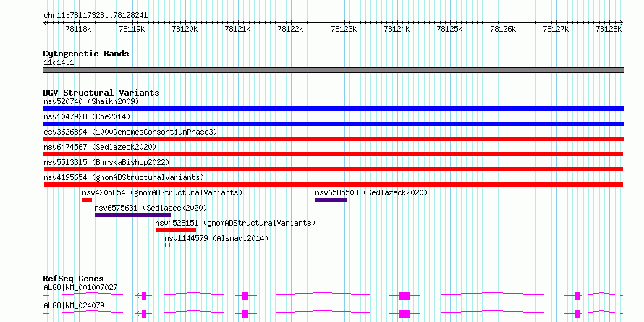Click NM_001007027 exon near 78121k
This screenshot has height=322, width=644.
[245, 296]
